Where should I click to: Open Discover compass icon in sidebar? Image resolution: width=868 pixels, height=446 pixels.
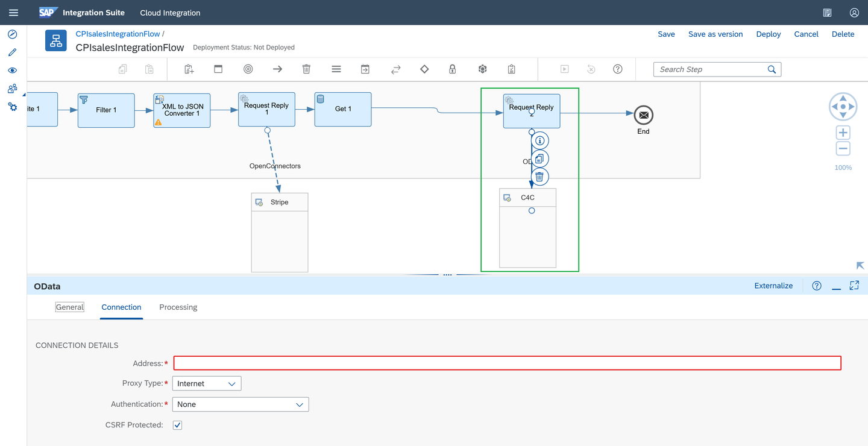pyautogui.click(x=12, y=34)
